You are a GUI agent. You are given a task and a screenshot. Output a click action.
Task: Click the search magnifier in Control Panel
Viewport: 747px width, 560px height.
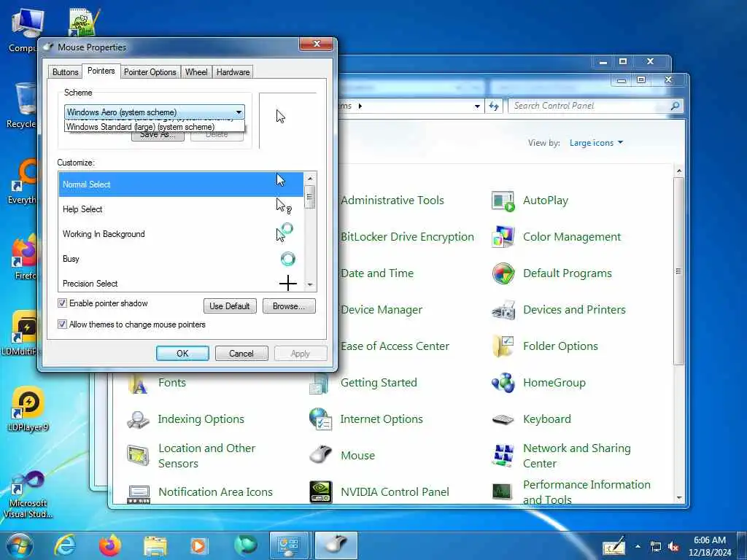[675, 106]
